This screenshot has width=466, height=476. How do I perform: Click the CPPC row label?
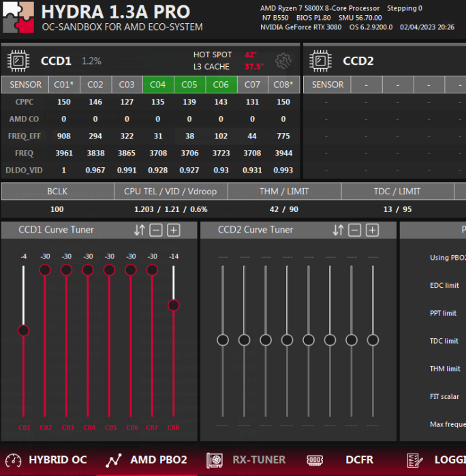(25, 102)
